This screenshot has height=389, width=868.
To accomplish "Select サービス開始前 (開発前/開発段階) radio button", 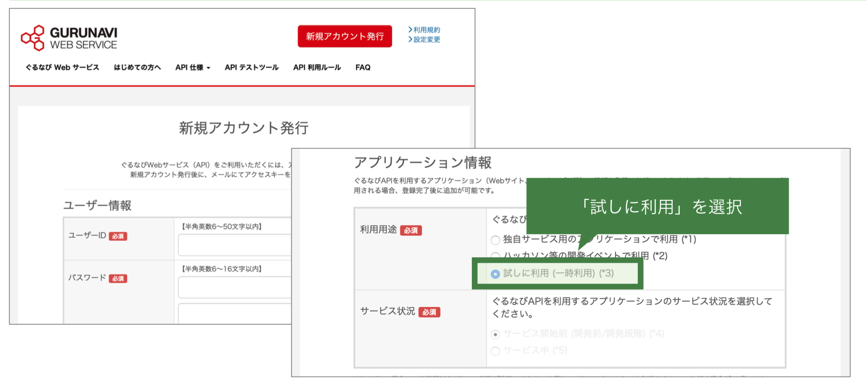I will click(x=495, y=334).
